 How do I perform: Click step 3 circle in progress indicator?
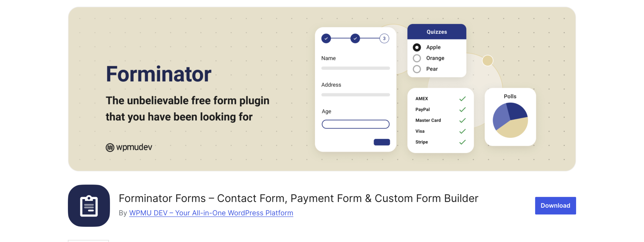[x=384, y=39]
